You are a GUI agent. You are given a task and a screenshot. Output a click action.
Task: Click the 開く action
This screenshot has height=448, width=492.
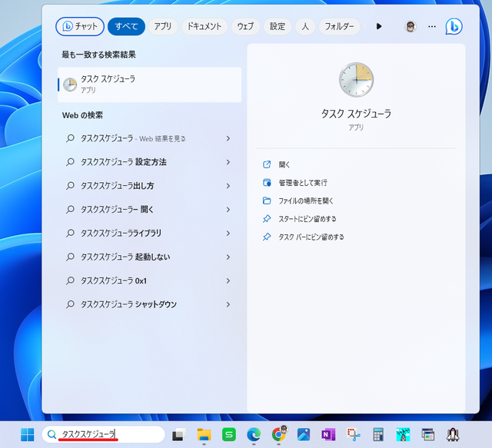pos(284,164)
